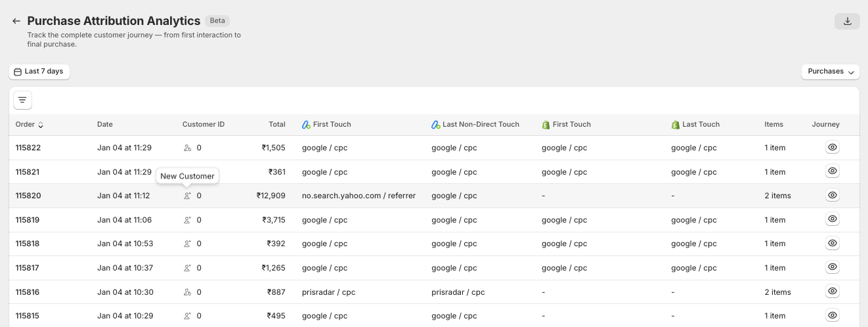868x327 pixels.
Task: View journey for order 115815
Action: point(833,315)
